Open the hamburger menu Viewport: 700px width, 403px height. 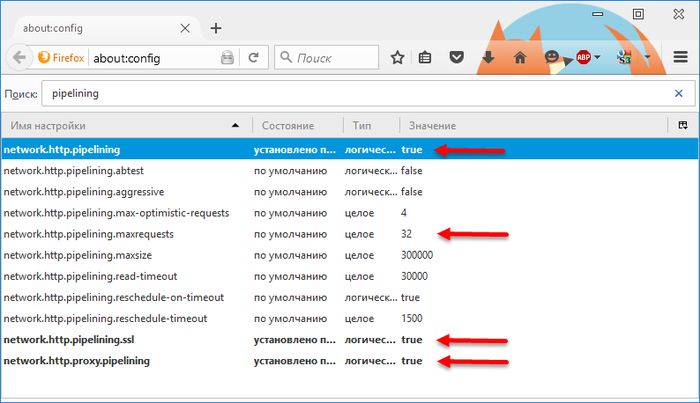680,57
